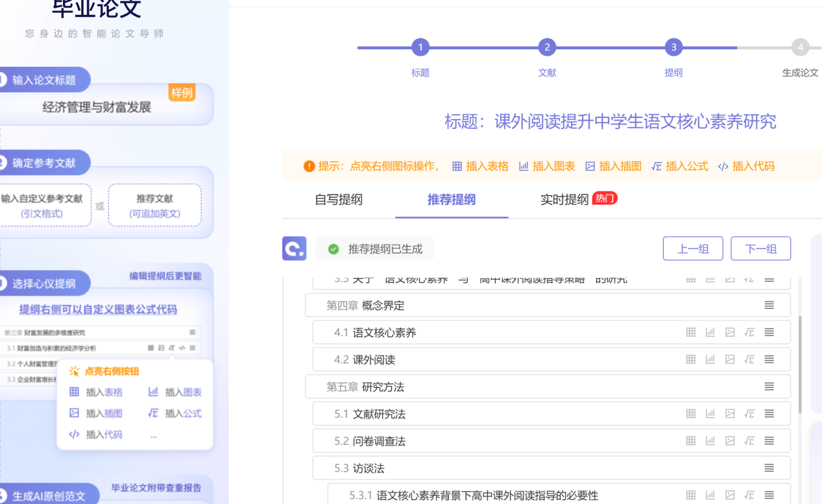
Task: Click the 下一组 button for more outlines
Action: (760, 248)
